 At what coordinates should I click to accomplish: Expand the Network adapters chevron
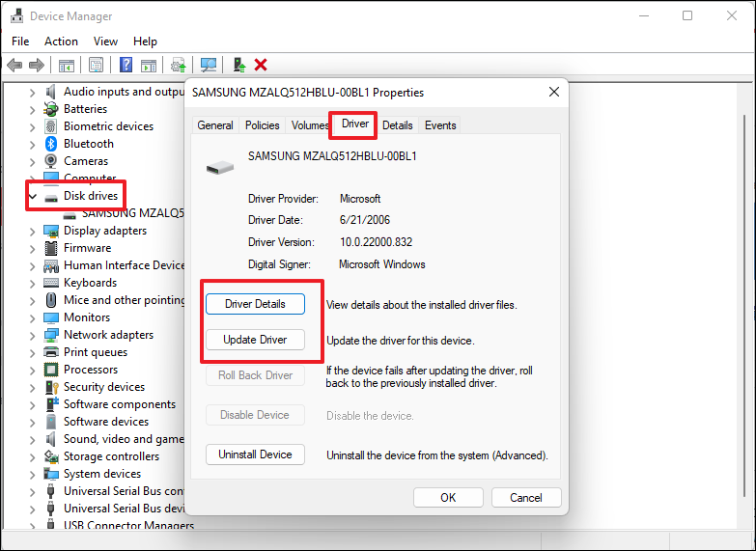click(x=32, y=336)
